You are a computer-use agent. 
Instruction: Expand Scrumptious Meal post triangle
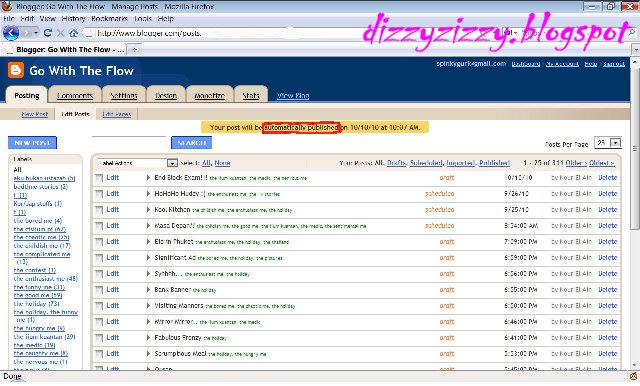coord(148,353)
